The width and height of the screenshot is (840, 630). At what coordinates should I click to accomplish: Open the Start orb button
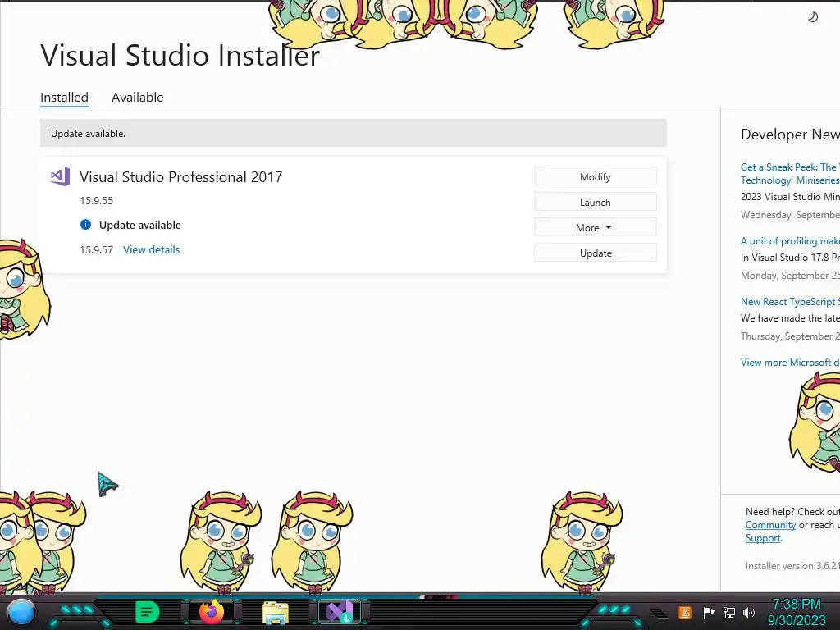[21, 612]
